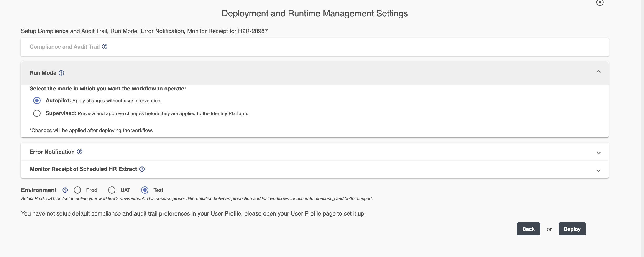Viewport: 644px width, 257px height.
Task: Click the prompt to select workflow mode
Action: [x=108, y=89]
